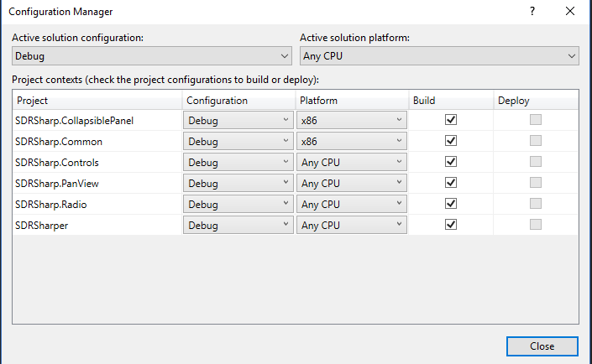Toggle Build checkbox for SDRSharper
592x364 pixels.
(451, 225)
